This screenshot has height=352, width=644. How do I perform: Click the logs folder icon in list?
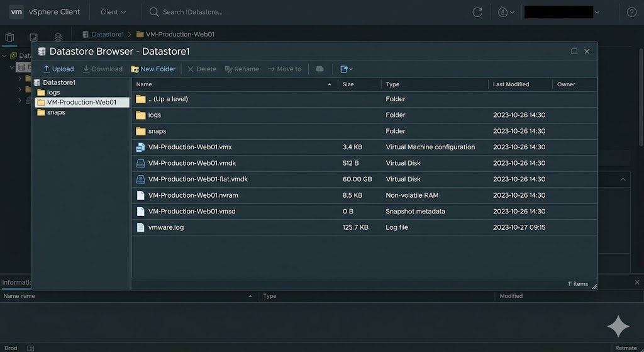click(x=141, y=115)
